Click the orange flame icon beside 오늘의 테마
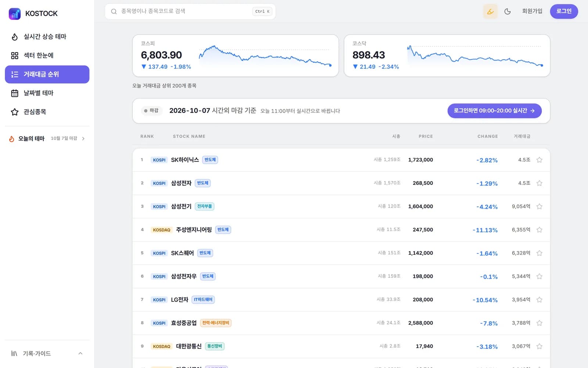The height and width of the screenshot is (368, 588). point(12,139)
